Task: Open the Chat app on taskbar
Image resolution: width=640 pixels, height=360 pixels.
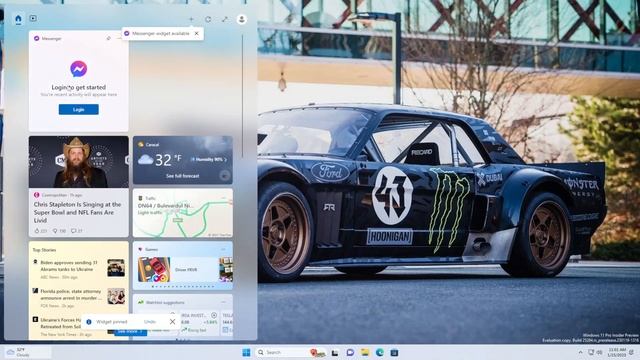Action: pos(350,353)
